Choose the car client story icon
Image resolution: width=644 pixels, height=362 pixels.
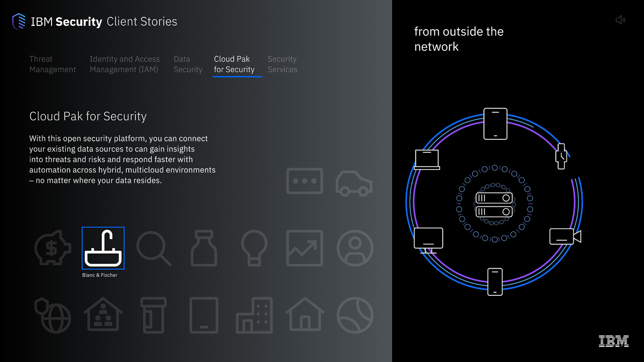[354, 183]
